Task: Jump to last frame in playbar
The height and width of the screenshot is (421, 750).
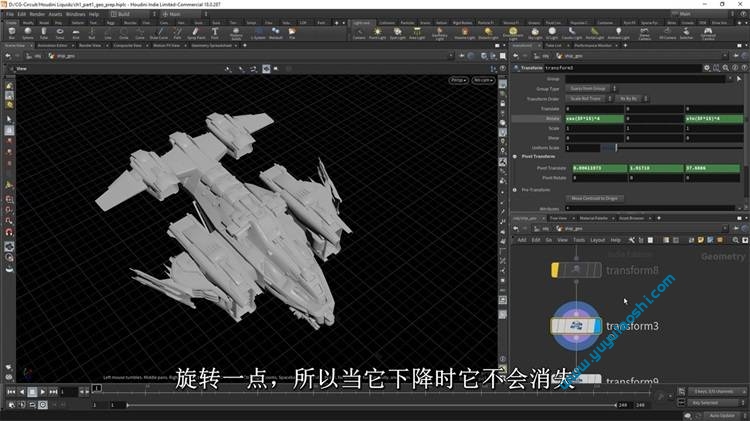Action: click(x=54, y=392)
